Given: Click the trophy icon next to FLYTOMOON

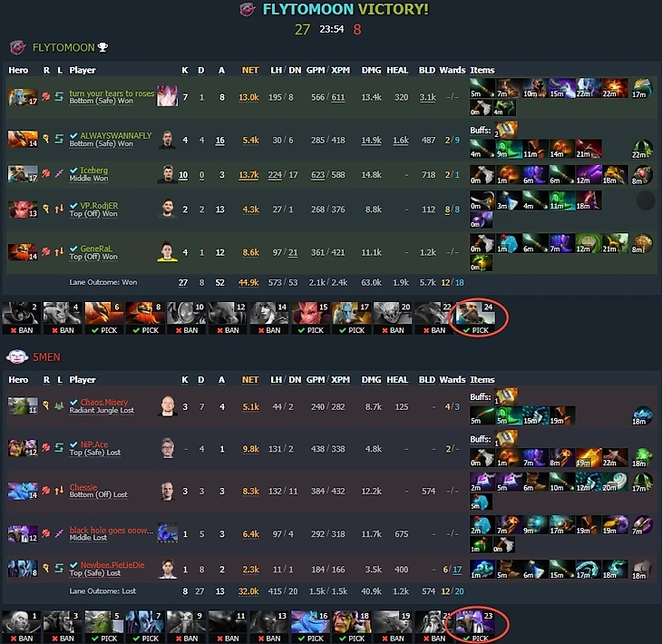Looking at the screenshot, I should [x=102, y=47].
